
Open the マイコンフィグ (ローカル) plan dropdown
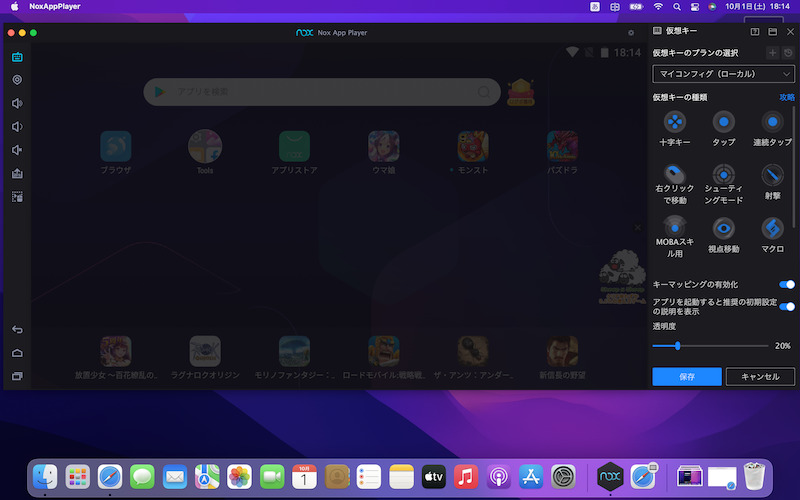(723, 74)
